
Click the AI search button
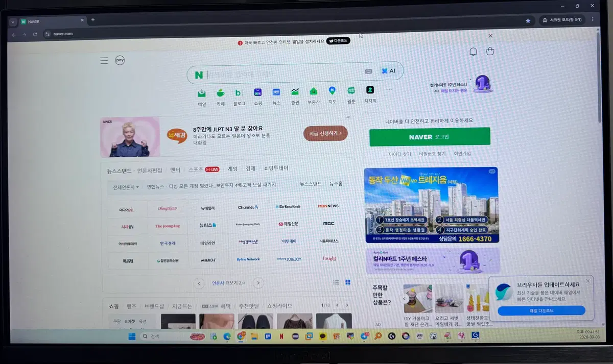[x=388, y=71]
